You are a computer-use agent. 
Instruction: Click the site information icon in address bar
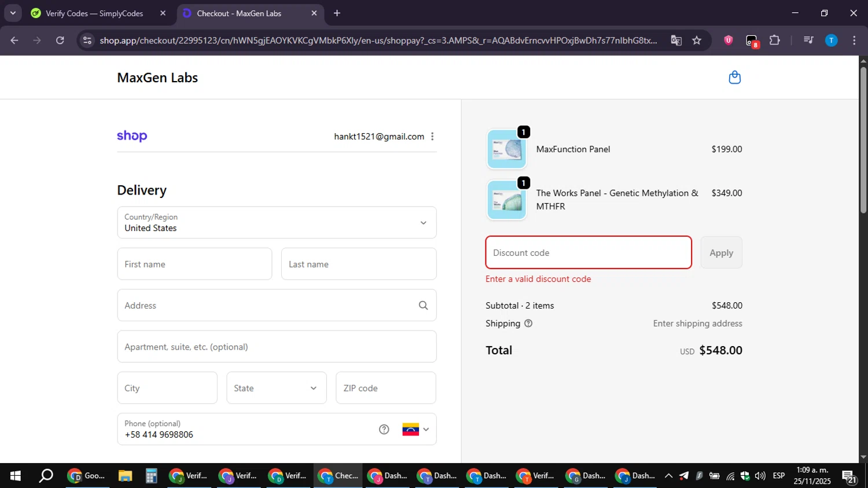click(x=87, y=41)
